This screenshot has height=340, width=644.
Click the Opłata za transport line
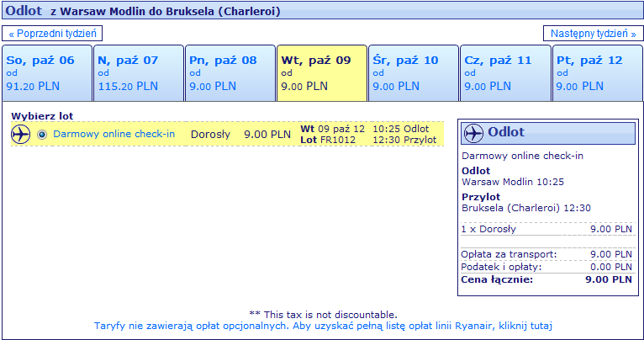point(546,254)
